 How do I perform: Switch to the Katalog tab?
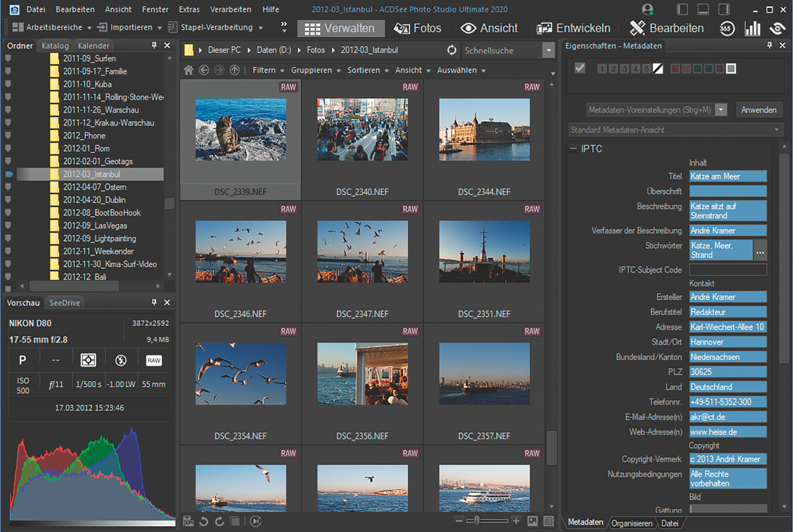coord(55,46)
